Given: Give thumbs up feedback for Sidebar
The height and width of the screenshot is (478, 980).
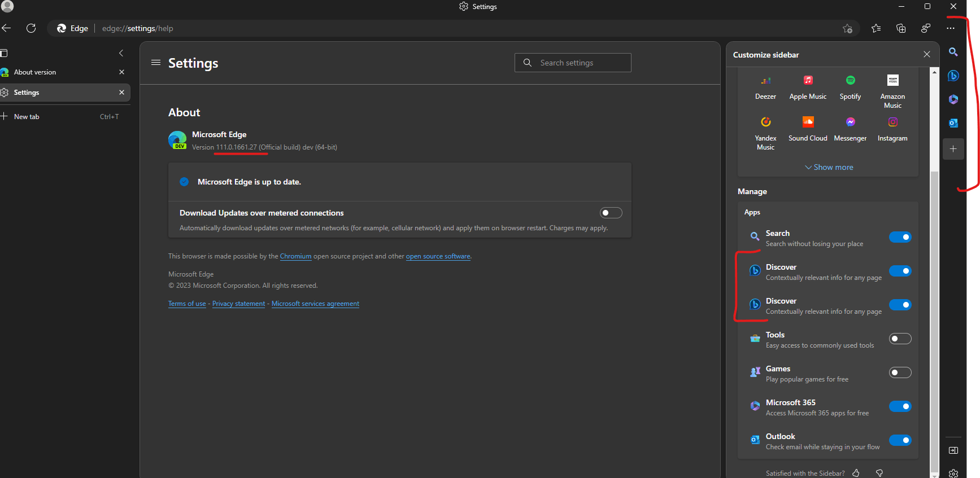Looking at the screenshot, I should (856, 473).
